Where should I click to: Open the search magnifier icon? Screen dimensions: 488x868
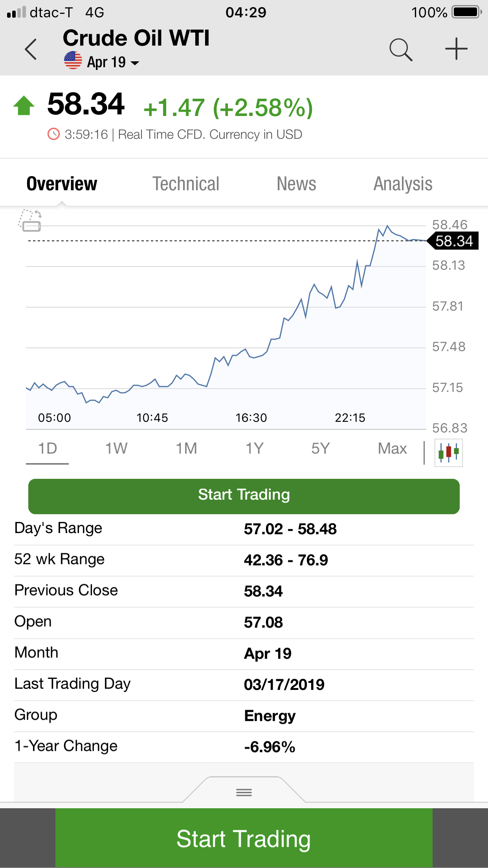tap(400, 50)
